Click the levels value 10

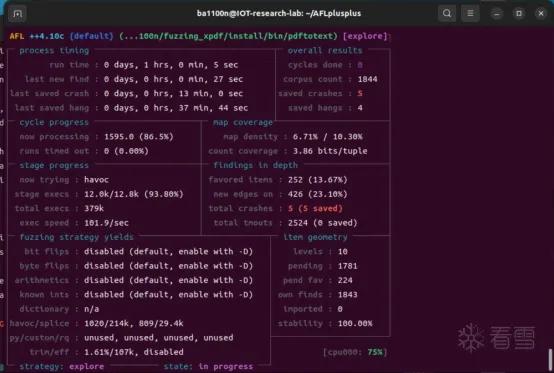[x=343, y=251]
